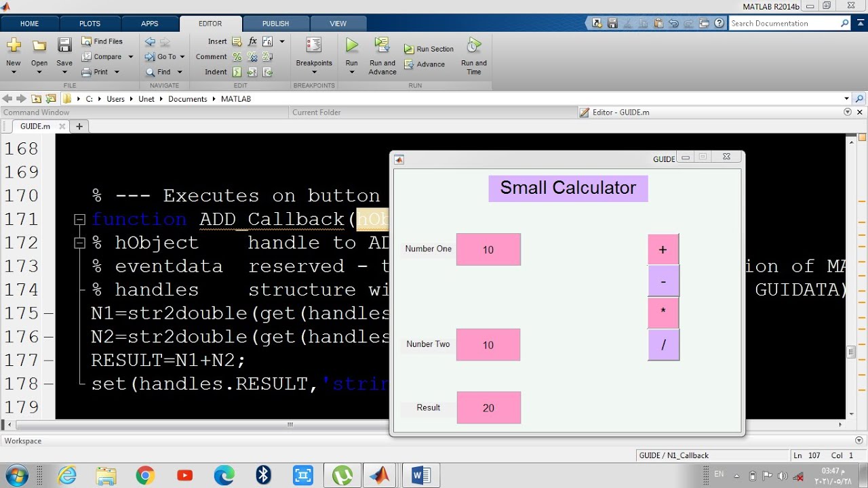
Task: Open the Run dropdown arrow
Action: [351, 72]
